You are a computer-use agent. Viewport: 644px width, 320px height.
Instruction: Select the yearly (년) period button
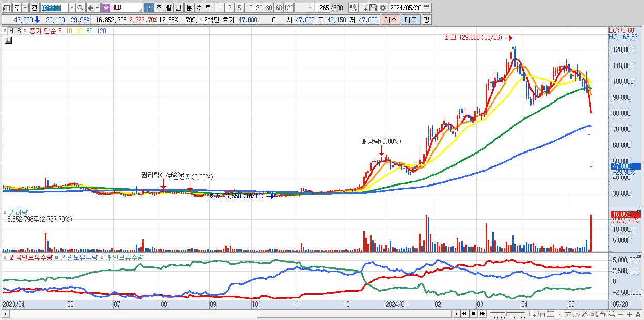[178, 8]
